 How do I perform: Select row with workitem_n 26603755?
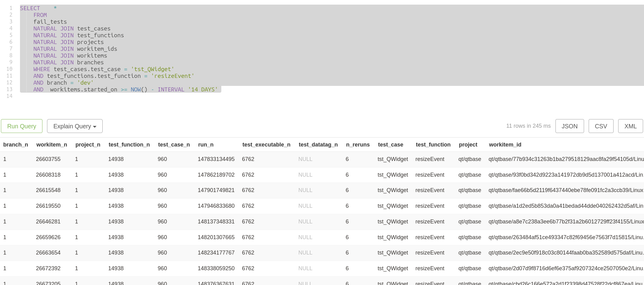click(48, 159)
